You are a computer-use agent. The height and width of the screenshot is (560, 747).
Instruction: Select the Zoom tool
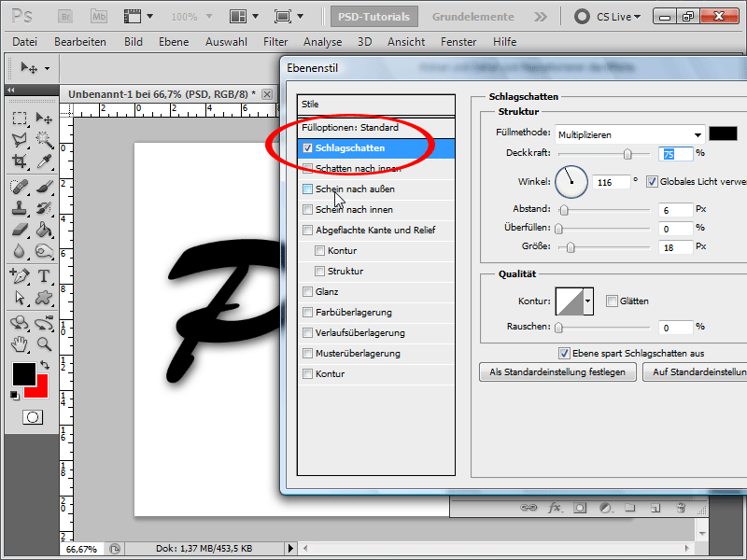pos(44,343)
